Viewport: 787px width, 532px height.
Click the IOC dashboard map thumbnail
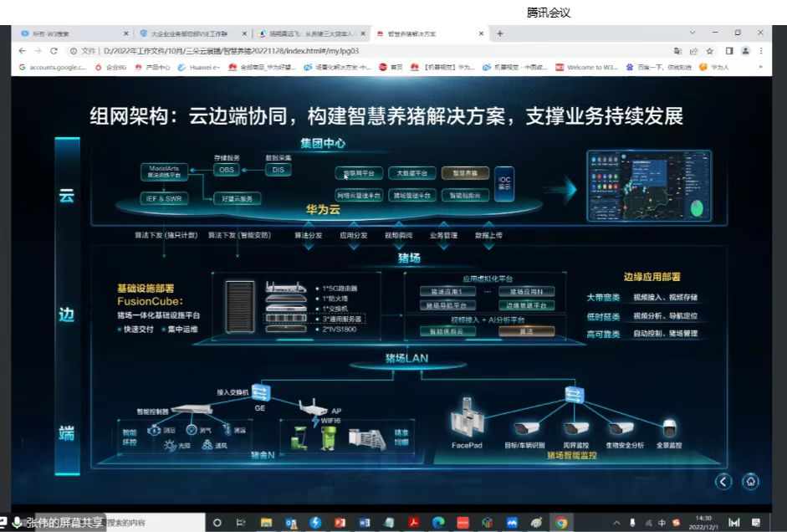[x=649, y=187]
